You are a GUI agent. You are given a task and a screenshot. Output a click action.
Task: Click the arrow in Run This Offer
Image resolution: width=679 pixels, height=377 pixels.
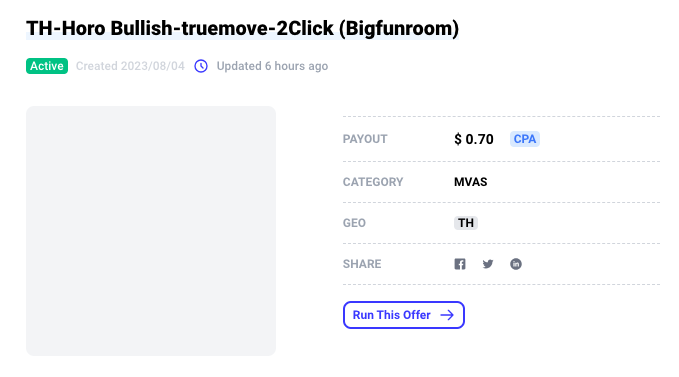pyautogui.click(x=447, y=315)
